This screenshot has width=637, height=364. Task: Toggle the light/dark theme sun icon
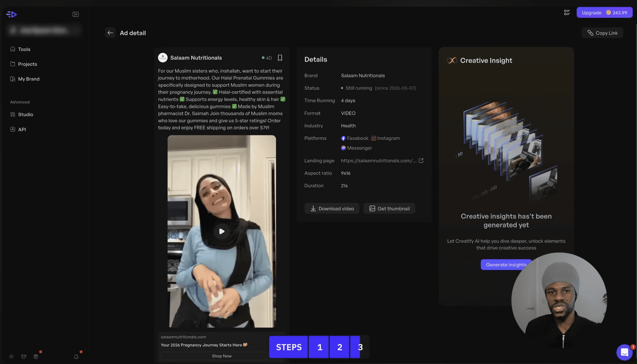click(x=11, y=357)
